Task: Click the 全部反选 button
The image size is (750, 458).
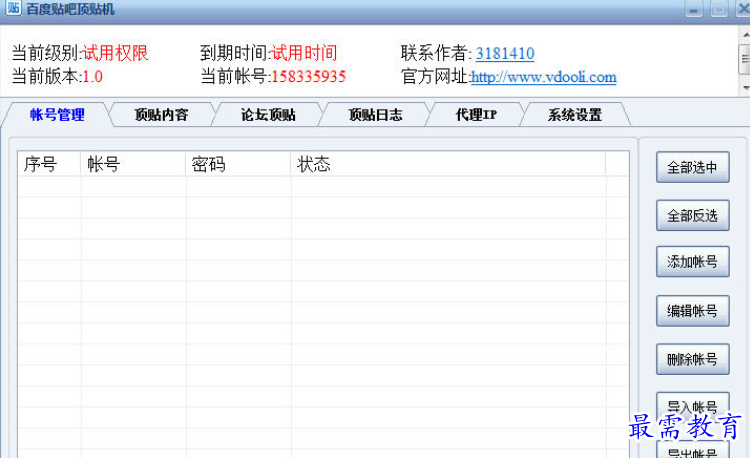Action: pos(693,215)
